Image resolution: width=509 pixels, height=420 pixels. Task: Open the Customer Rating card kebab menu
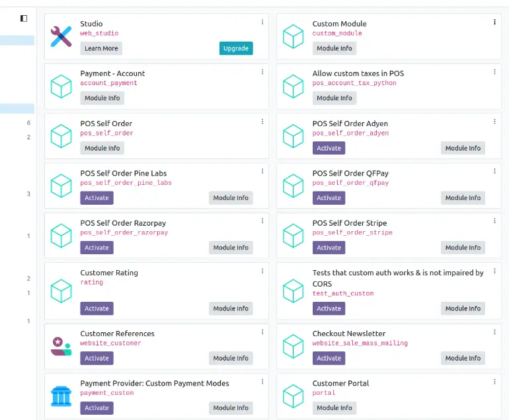point(262,271)
